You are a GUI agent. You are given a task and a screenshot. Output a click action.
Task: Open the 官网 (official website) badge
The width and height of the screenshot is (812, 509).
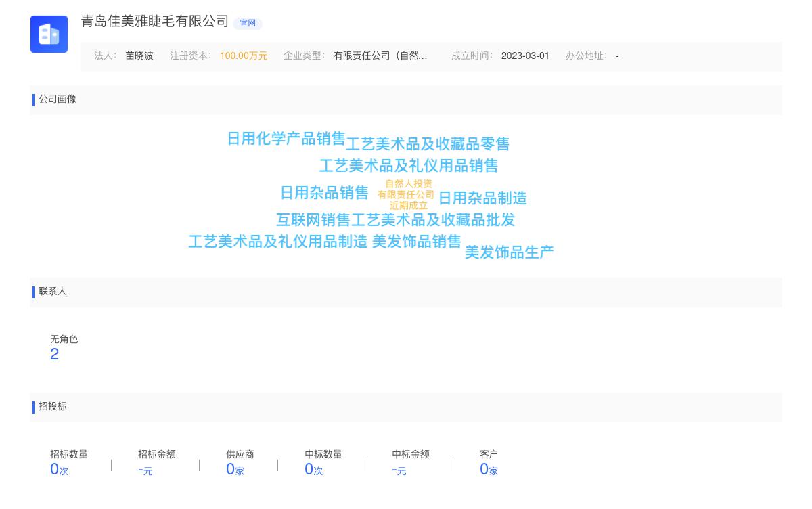[x=248, y=23]
